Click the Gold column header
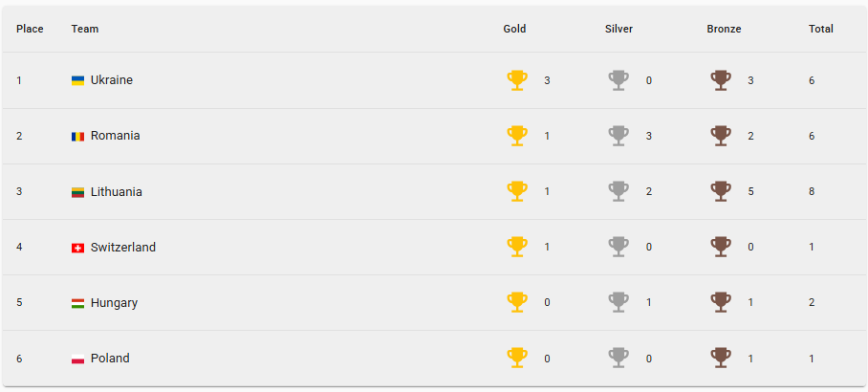The height and width of the screenshot is (392, 868). click(514, 29)
